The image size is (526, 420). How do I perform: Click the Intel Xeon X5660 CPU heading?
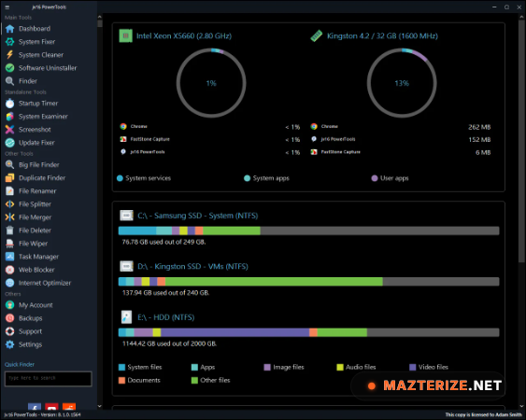[x=184, y=35]
